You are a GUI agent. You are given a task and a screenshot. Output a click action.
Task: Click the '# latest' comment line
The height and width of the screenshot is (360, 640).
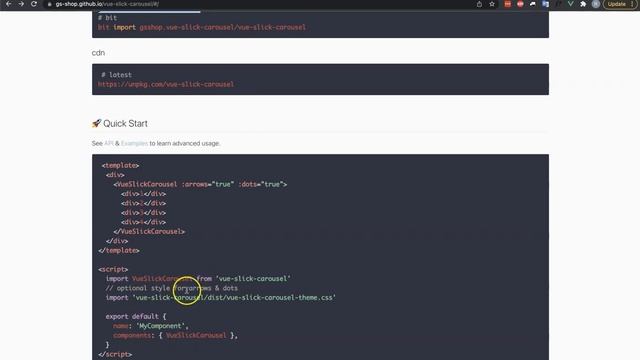point(116,75)
